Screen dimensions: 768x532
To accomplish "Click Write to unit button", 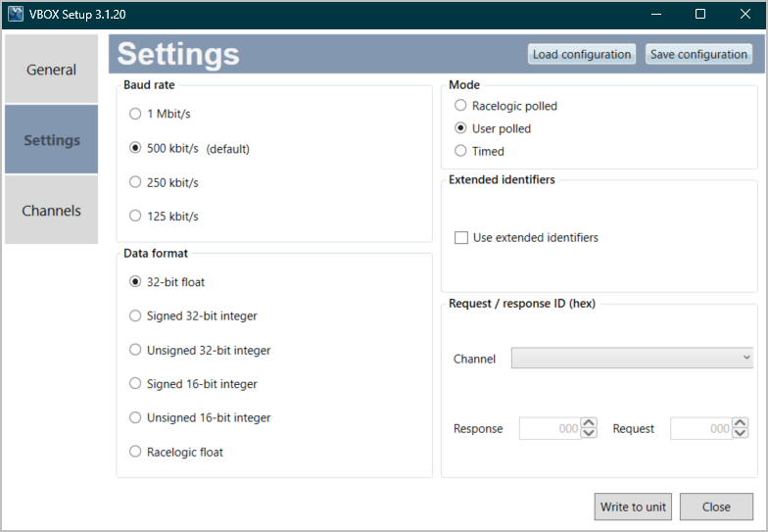I will tap(633, 507).
